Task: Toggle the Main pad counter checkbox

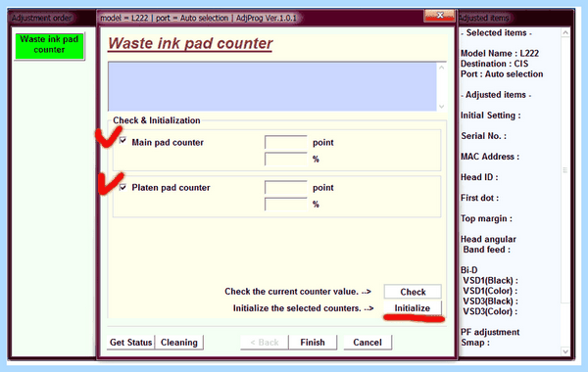Action: click(122, 141)
